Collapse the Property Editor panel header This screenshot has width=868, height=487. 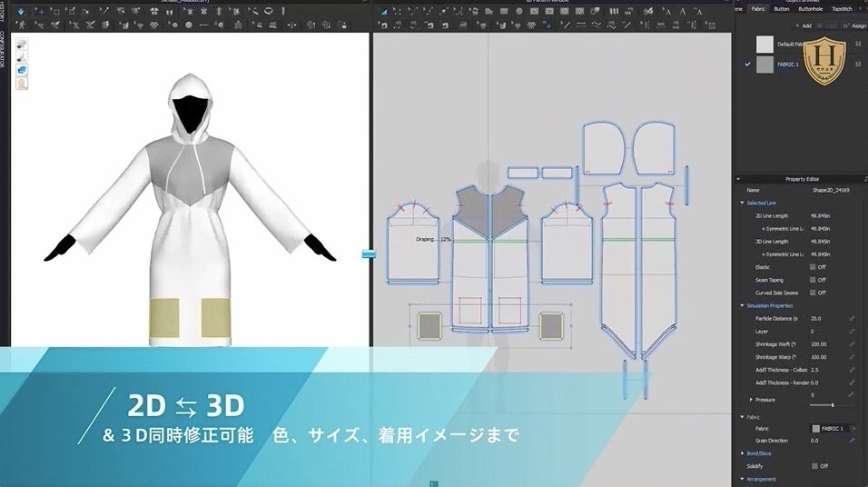[738, 179]
